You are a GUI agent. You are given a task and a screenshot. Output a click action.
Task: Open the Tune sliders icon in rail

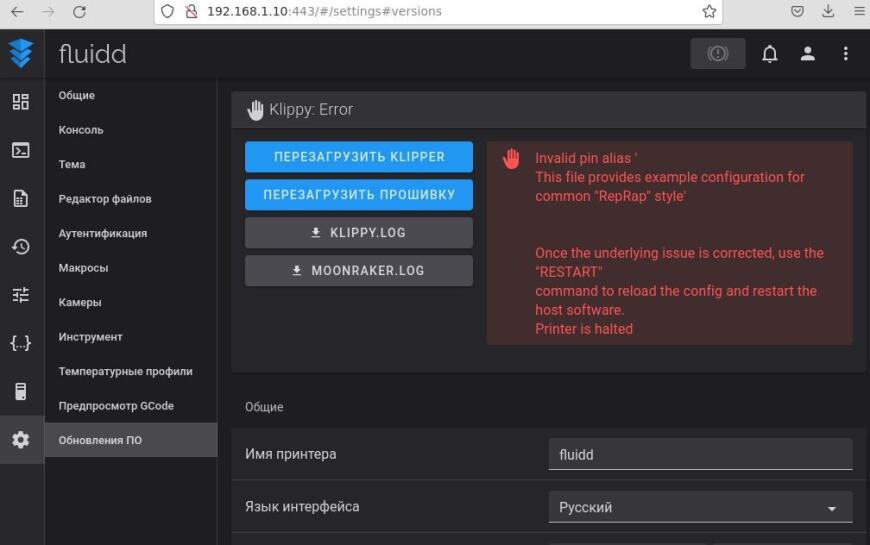(x=21, y=295)
